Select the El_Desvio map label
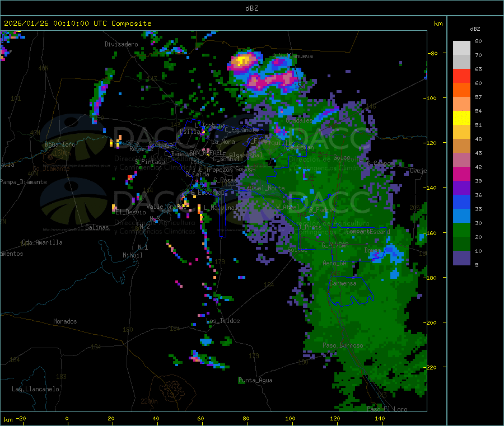Viewport: 504px width, 426px height. click(x=131, y=212)
